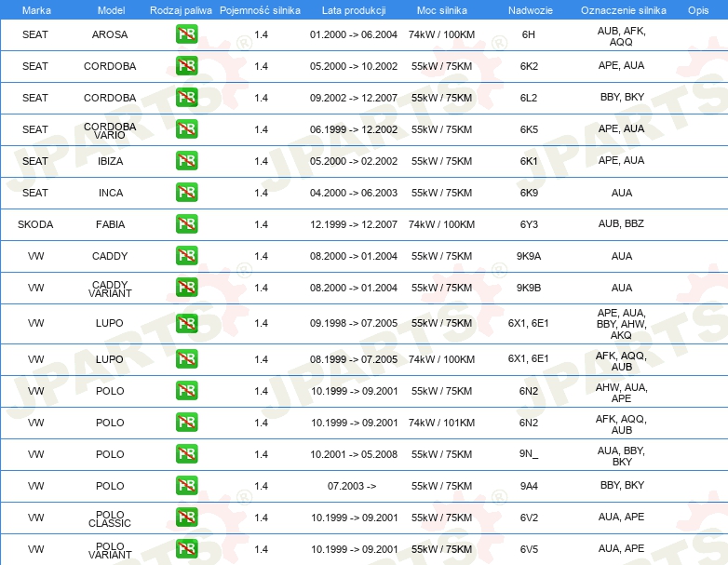Click the Nadwozie column header
The height and width of the screenshot is (565, 728).
(531, 10)
